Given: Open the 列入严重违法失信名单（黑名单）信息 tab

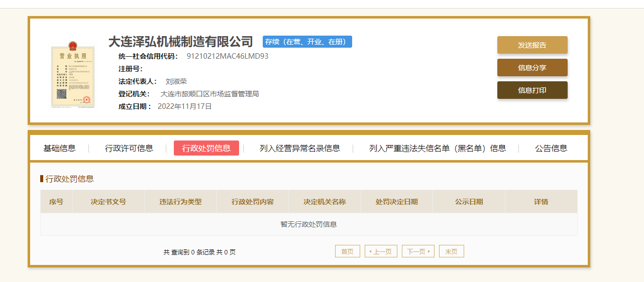Looking at the screenshot, I should point(438,148).
